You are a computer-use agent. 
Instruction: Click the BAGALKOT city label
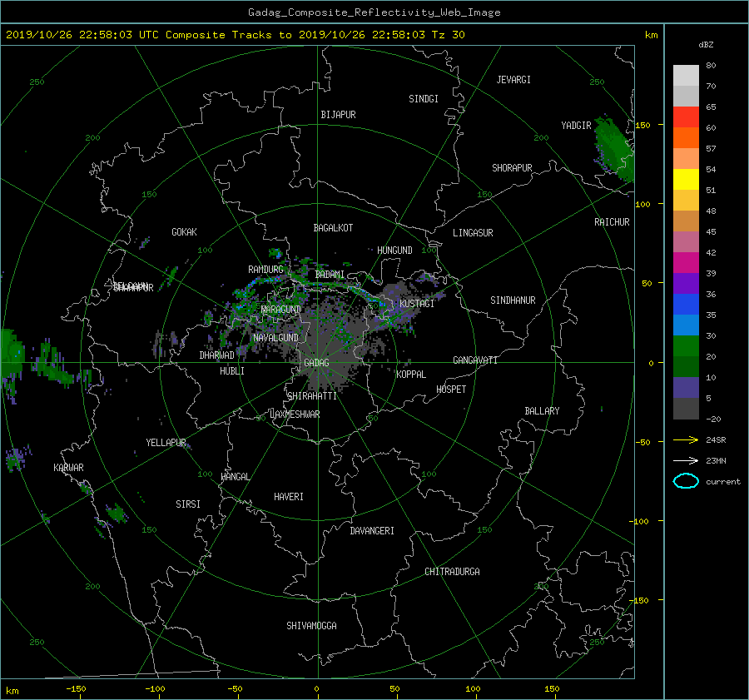(333, 228)
